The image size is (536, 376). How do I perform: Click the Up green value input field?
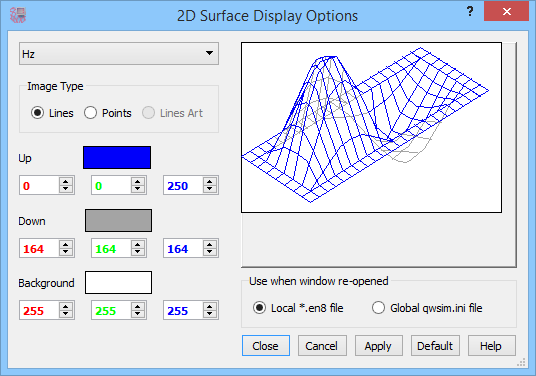(x=111, y=186)
